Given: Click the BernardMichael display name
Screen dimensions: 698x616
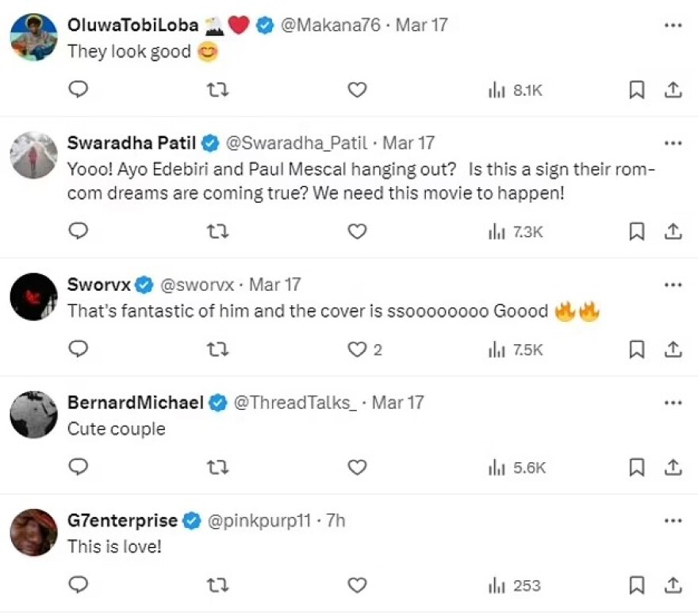Looking at the screenshot, I should [136, 403].
